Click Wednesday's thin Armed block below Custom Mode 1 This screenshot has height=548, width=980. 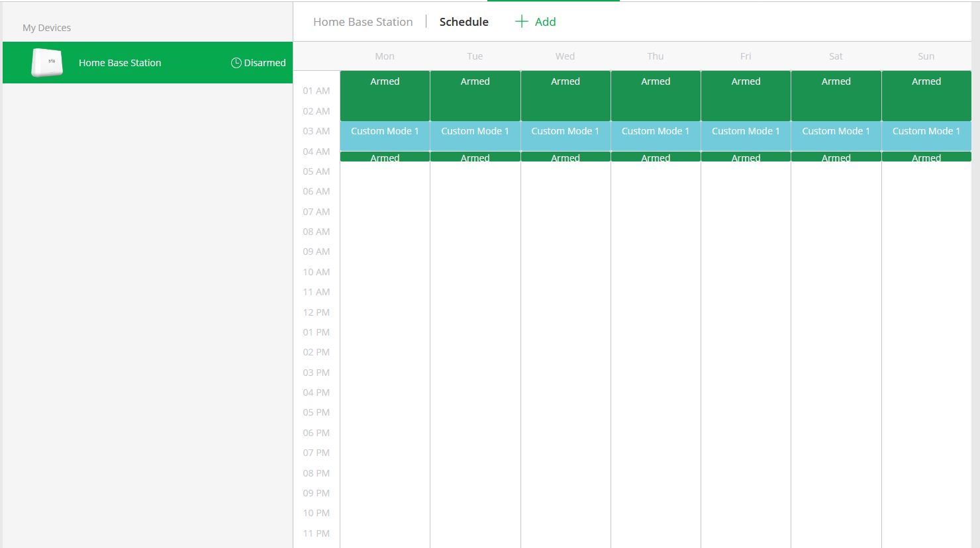[565, 157]
